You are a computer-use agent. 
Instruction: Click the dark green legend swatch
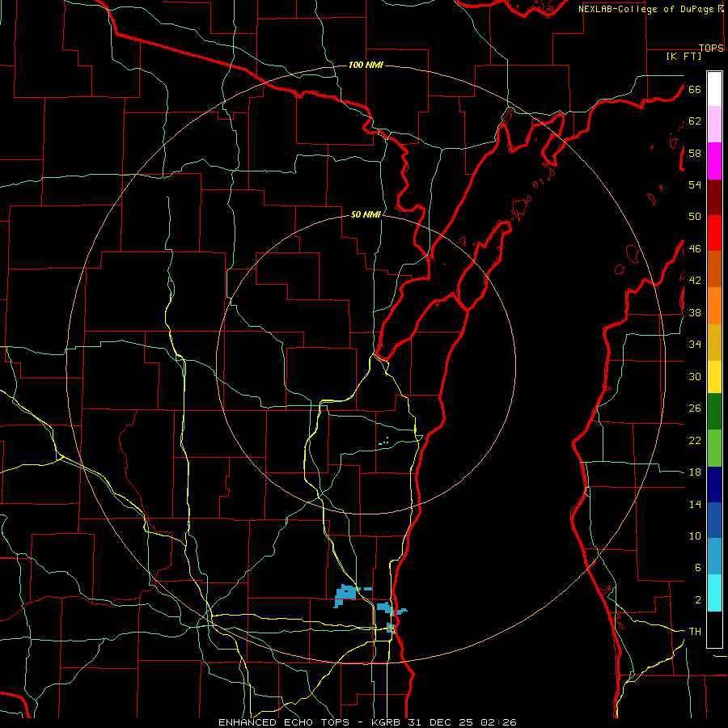click(714, 412)
